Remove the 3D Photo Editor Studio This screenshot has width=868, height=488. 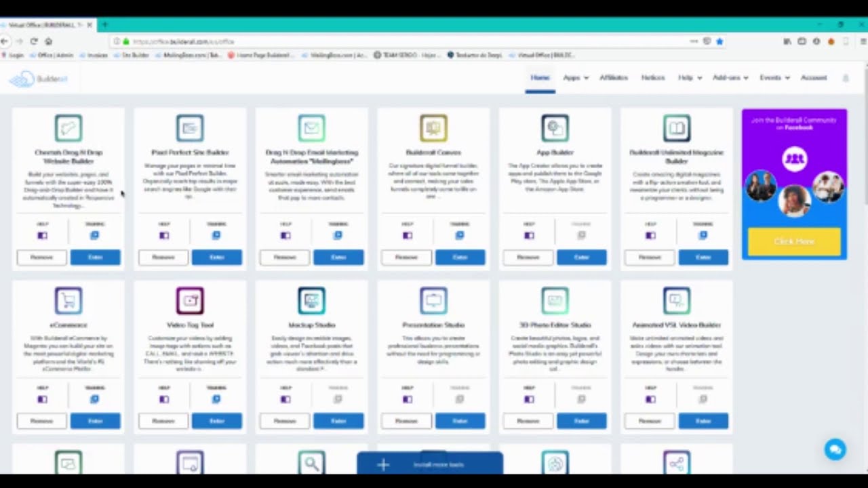[528, 421]
